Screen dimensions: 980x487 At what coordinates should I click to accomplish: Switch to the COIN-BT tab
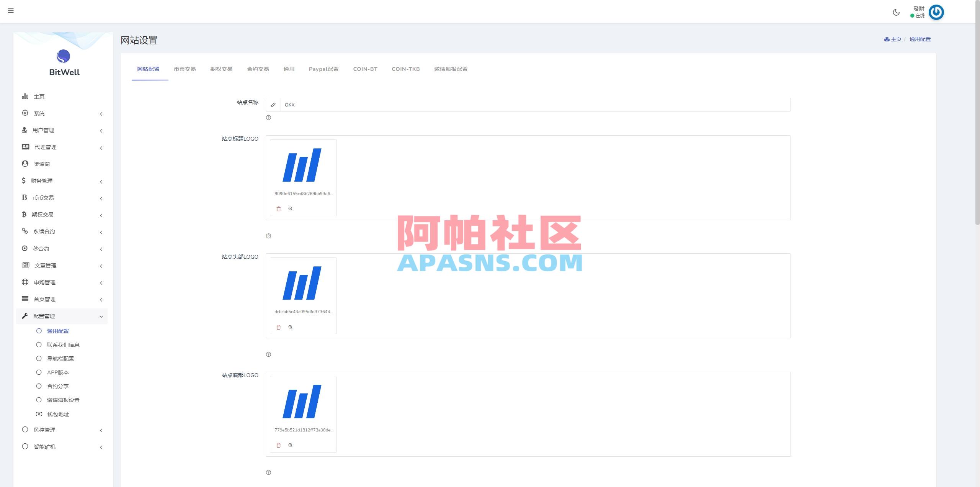(x=365, y=69)
